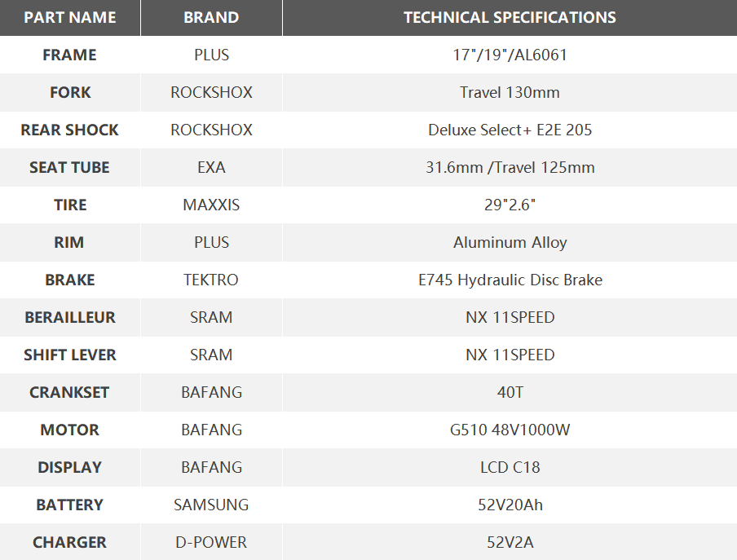Click the SHIFT LEVER row label
Screen dimensions: 737x560
pos(70,355)
